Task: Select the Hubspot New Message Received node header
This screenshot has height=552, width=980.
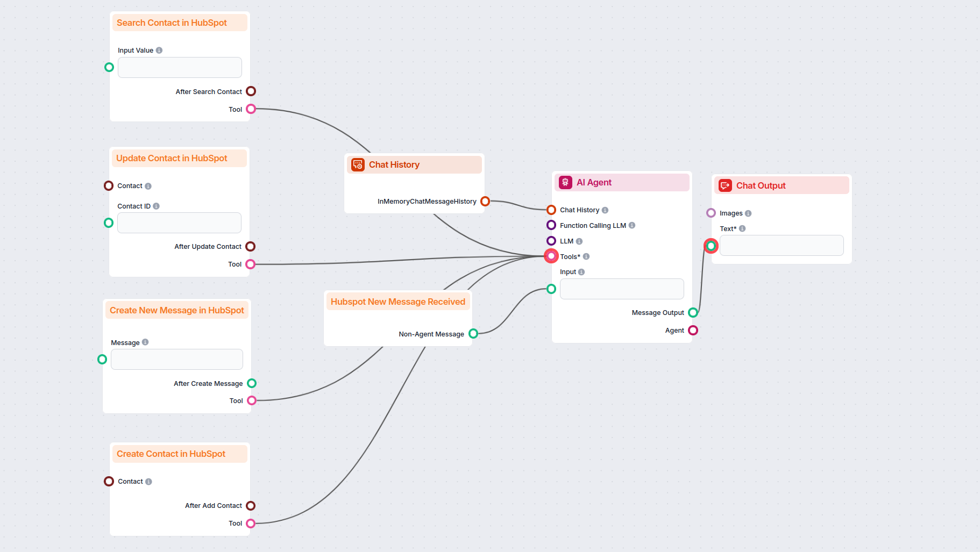Action: [397, 302]
